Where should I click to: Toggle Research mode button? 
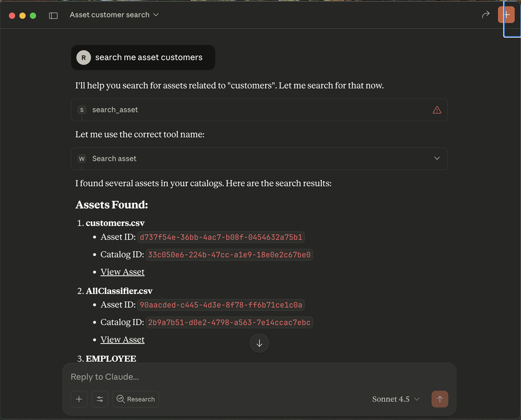tap(135, 399)
